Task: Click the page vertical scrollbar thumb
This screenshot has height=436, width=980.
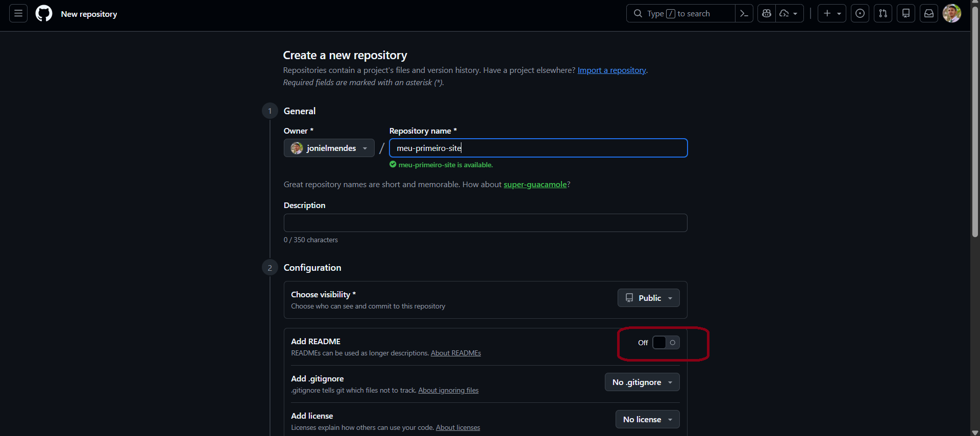Action: (975, 122)
